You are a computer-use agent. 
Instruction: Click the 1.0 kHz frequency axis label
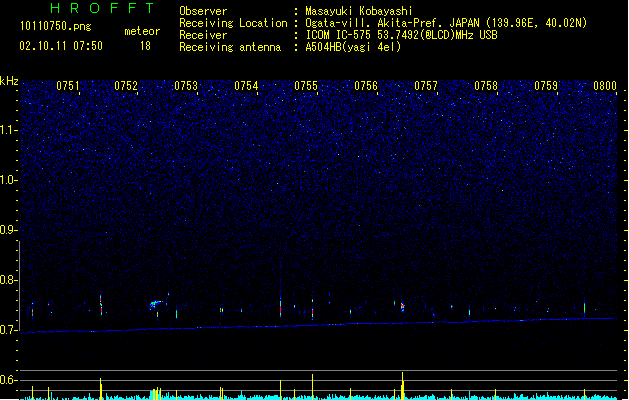pos(8,180)
